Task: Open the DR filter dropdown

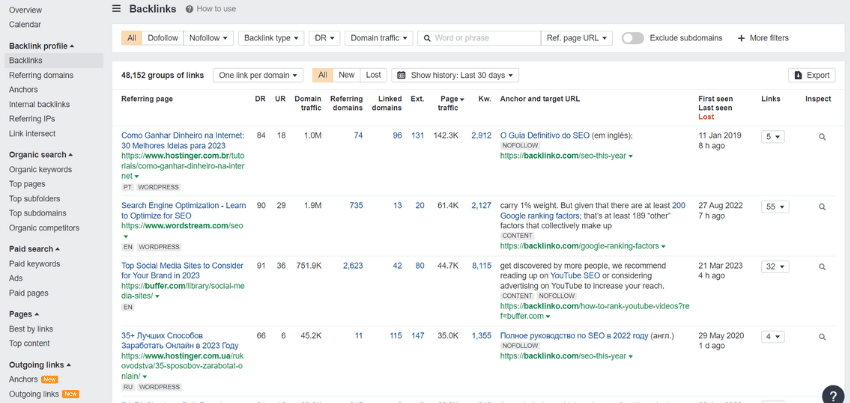Action: [x=325, y=38]
